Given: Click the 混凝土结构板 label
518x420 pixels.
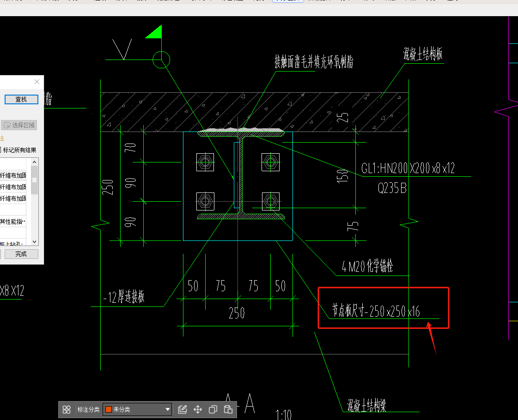Looking at the screenshot, I should pos(423,54).
